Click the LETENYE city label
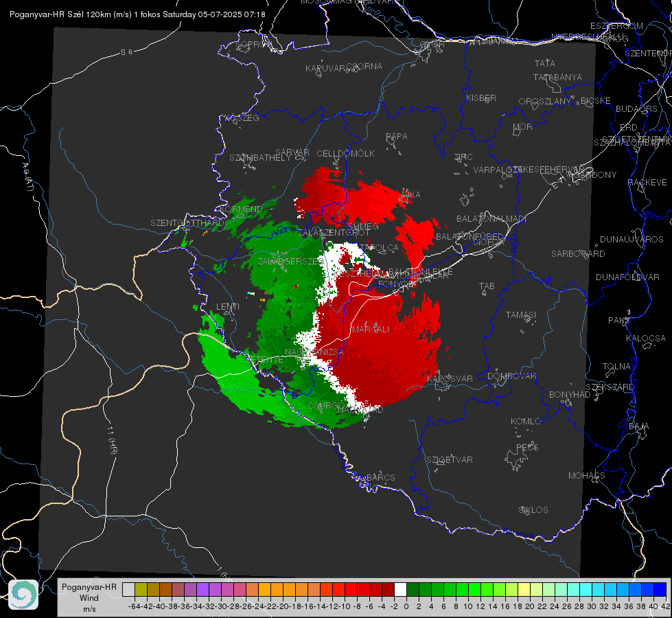 point(264,359)
